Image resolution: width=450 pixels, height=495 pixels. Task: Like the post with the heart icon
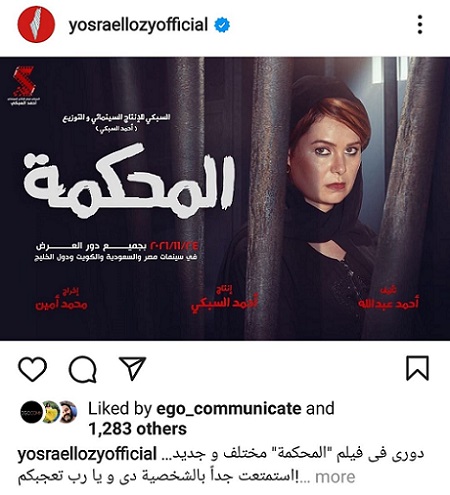point(32,369)
